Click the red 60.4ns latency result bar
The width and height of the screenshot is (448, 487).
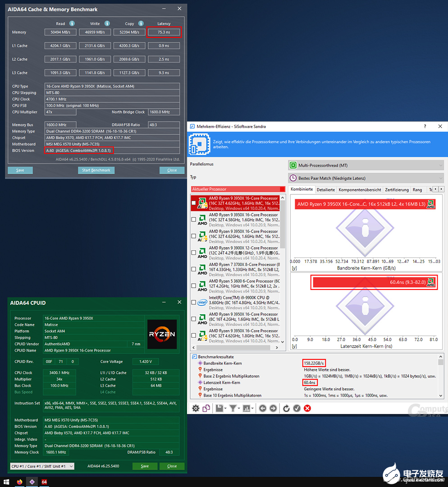pos(374,282)
